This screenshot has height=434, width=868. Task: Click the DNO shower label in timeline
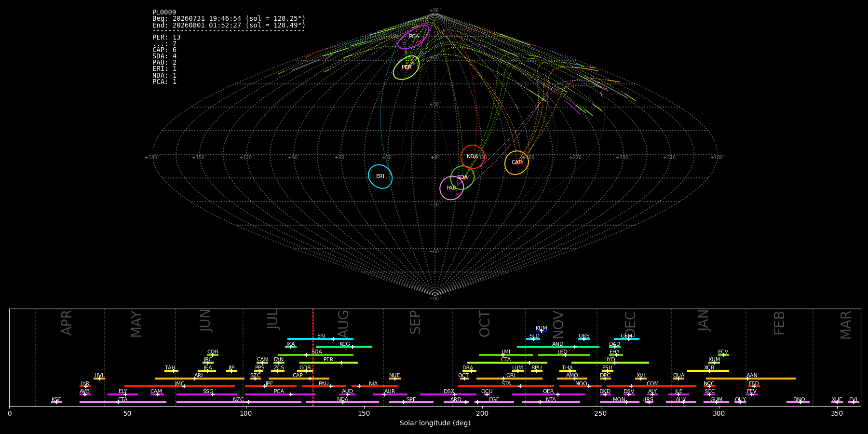799,400
